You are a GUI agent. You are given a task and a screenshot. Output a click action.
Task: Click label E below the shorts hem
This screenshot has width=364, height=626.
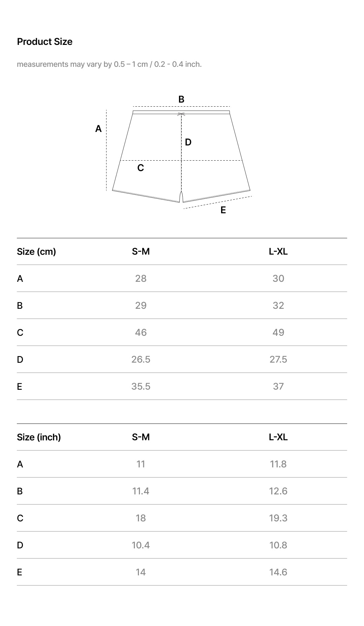tap(223, 210)
